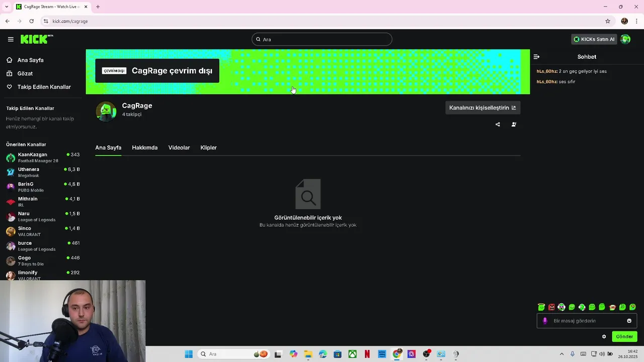Click KaanKazgan's channel avatar
The height and width of the screenshot is (362, 644).
point(11,158)
